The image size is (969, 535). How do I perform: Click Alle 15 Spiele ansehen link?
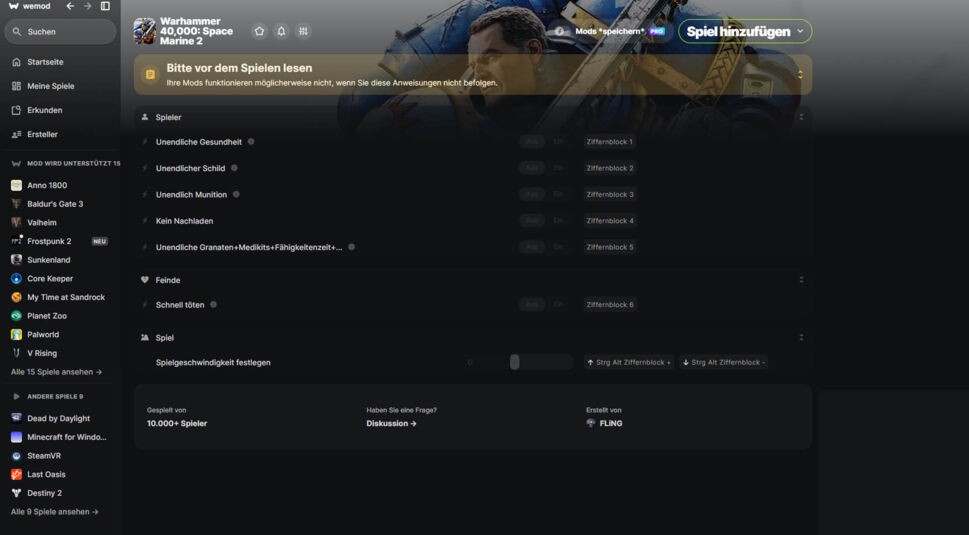coord(56,372)
